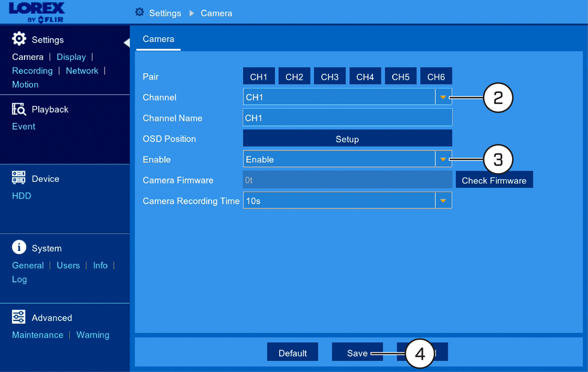The height and width of the screenshot is (372, 588).
Task: Open the HDD device page
Action: pyautogui.click(x=22, y=196)
